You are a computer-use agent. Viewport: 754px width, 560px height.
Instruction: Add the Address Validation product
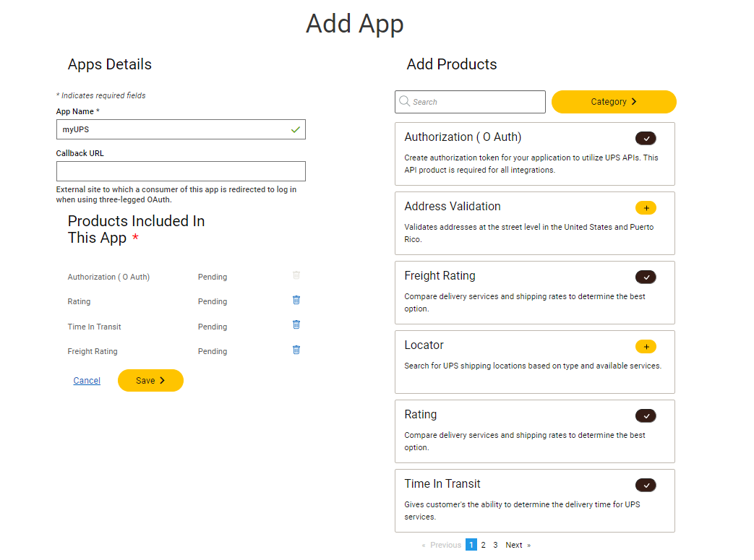[x=646, y=207]
